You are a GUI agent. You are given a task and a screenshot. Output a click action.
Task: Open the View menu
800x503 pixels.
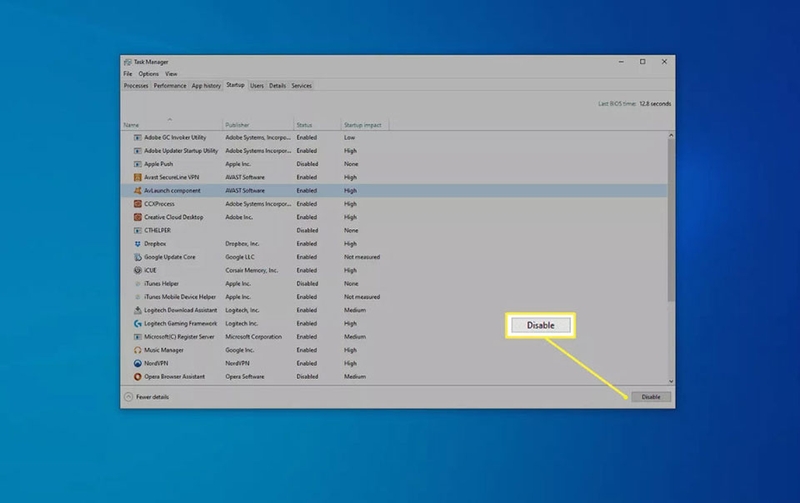click(x=171, y=74)
